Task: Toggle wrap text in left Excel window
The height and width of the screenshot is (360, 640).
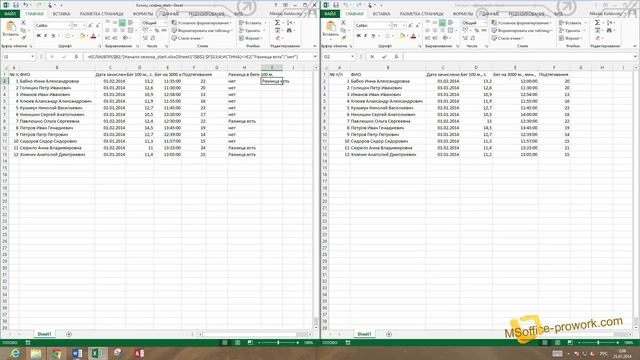Action: pos(131,23)
